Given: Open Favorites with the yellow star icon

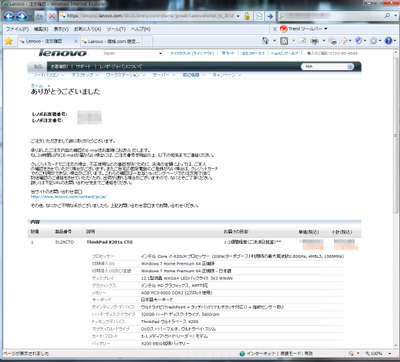Looking at the screenshot, I should (9, 41).
